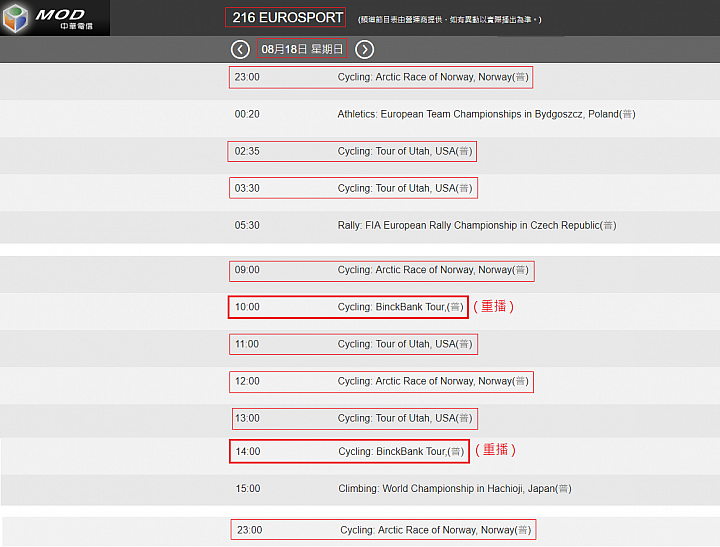Open the 10:00 BinckBank Tour program
720x547 pixels.
point(349,307)
